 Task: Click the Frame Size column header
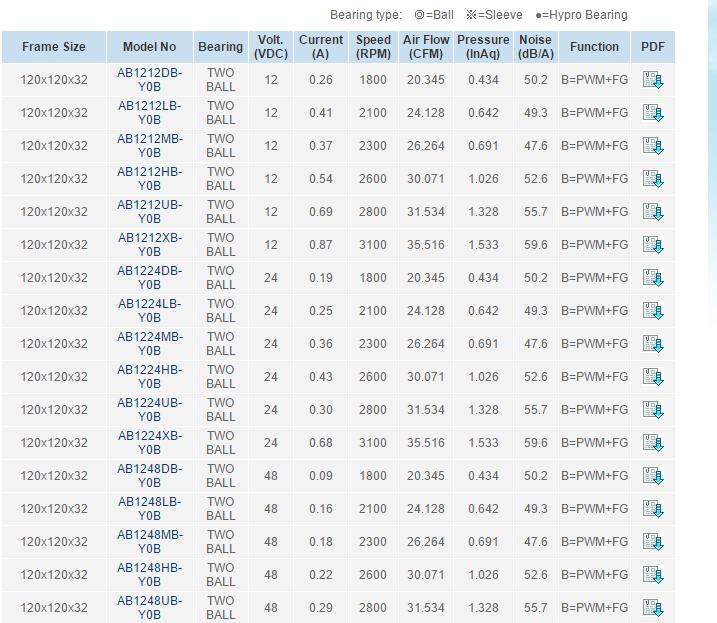[54, 47]
